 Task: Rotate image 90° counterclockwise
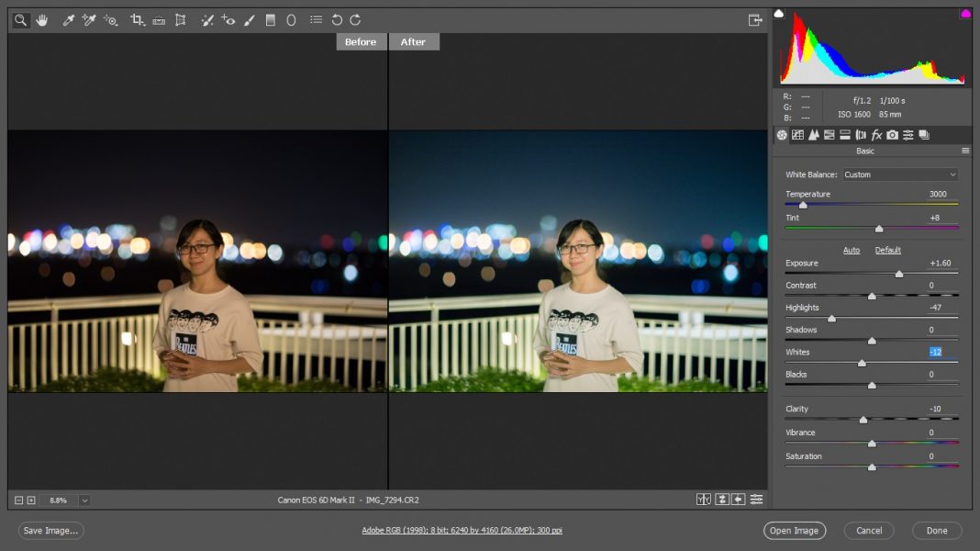point(337,20)
